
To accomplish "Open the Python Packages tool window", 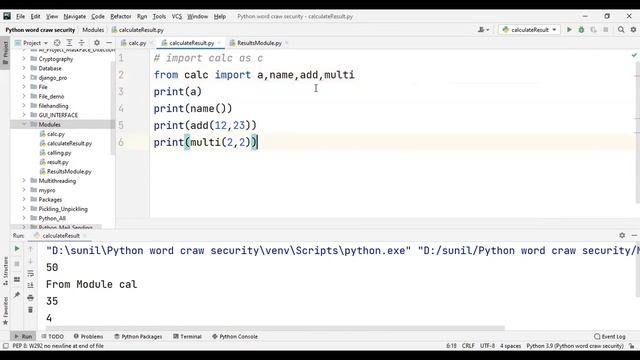I will point(138,337).
